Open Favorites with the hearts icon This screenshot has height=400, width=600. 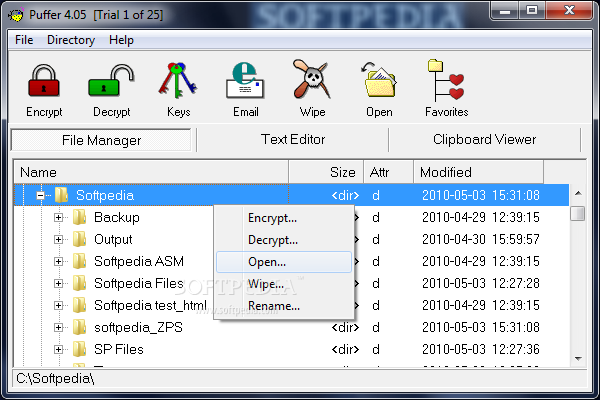click(446, 80)
